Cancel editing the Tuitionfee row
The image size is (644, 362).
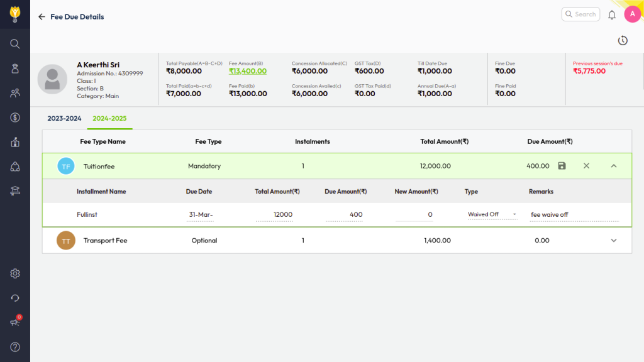pos(586,166)
